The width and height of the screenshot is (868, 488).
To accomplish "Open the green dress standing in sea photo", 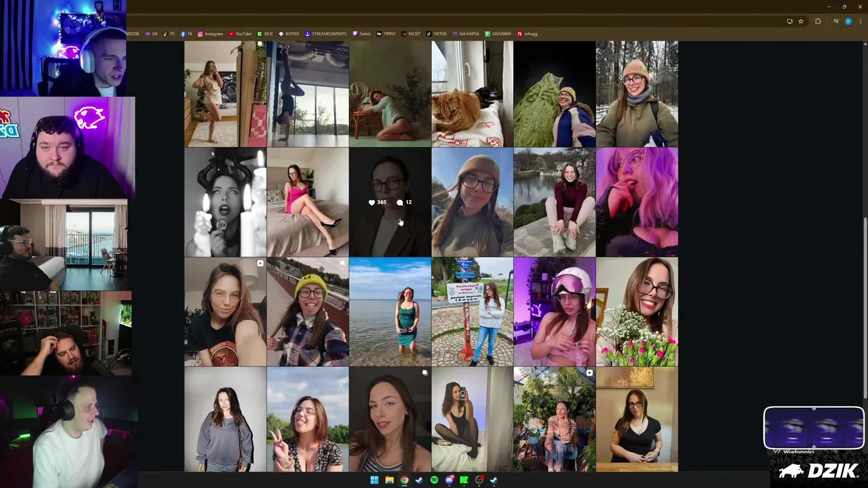I will [x=390, y=312].
